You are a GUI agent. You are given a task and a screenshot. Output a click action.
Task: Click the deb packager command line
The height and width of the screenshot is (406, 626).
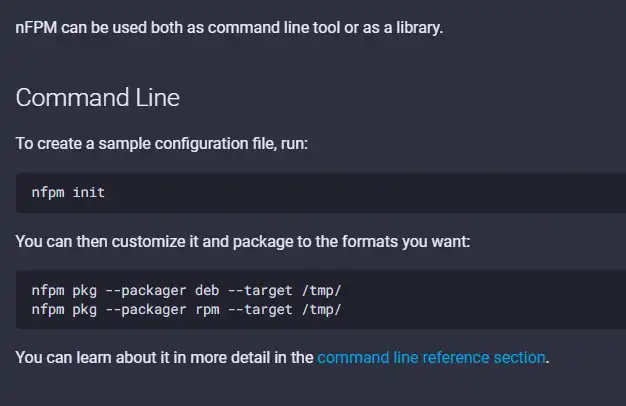pyautogui.click(x=186, y=290)
